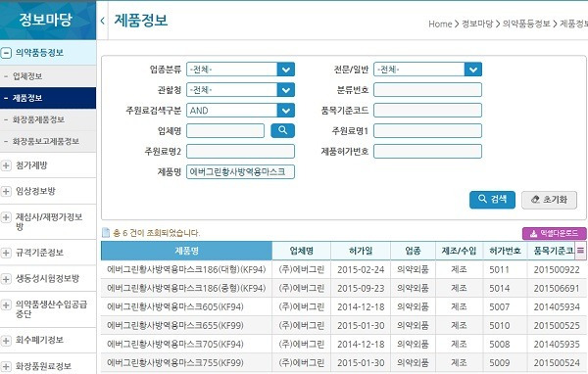This screenshot has height=374, width=588.
Task: Expand the 의약품생산수입공급중단 section
Action: click(x=48, y=309)
